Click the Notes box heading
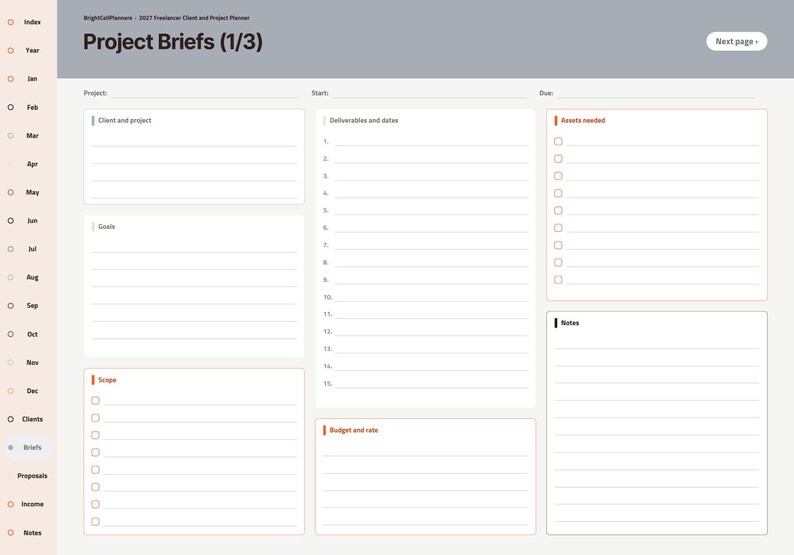Viewport: 794px width, 555px height. pos(570,323)
